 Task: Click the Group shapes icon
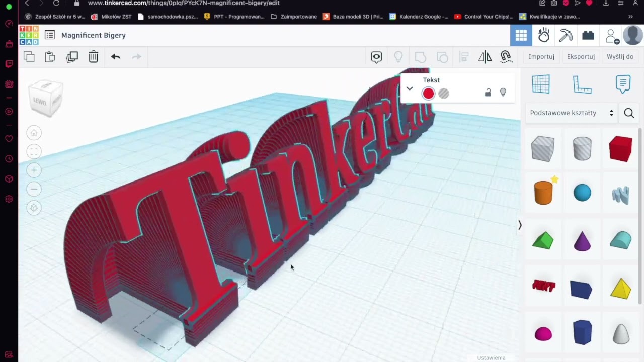420,57
